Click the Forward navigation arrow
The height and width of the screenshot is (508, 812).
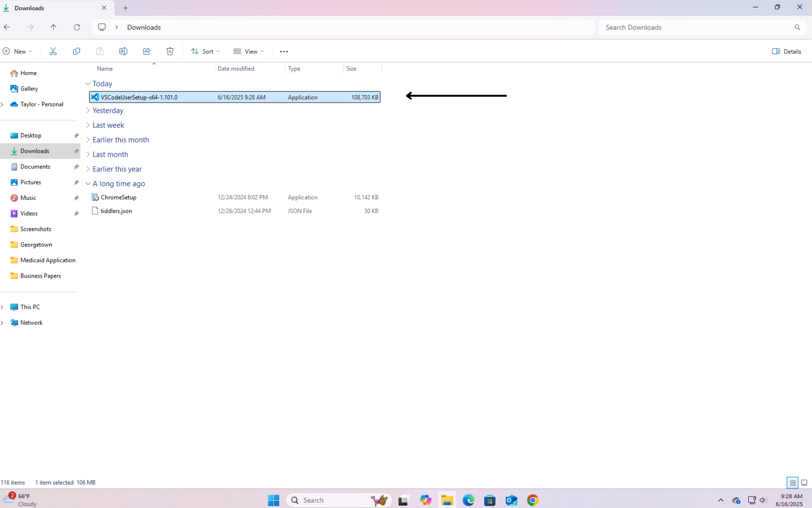pyautogui.click(x=30, y=27)
